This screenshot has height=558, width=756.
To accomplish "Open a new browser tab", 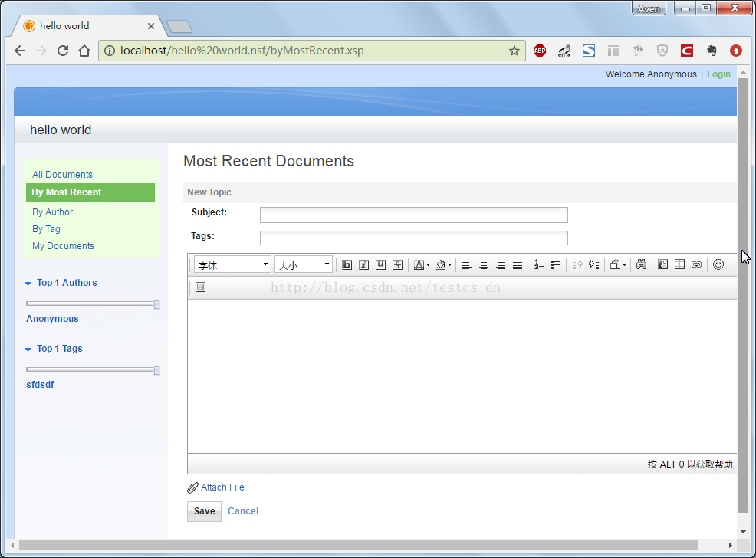I will (179, 27).
